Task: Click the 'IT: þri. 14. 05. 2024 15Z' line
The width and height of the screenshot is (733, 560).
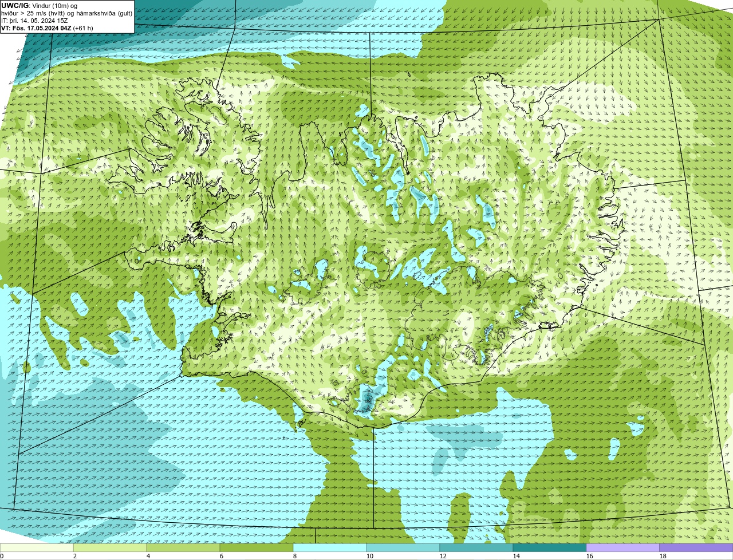Action: [34, 21]
